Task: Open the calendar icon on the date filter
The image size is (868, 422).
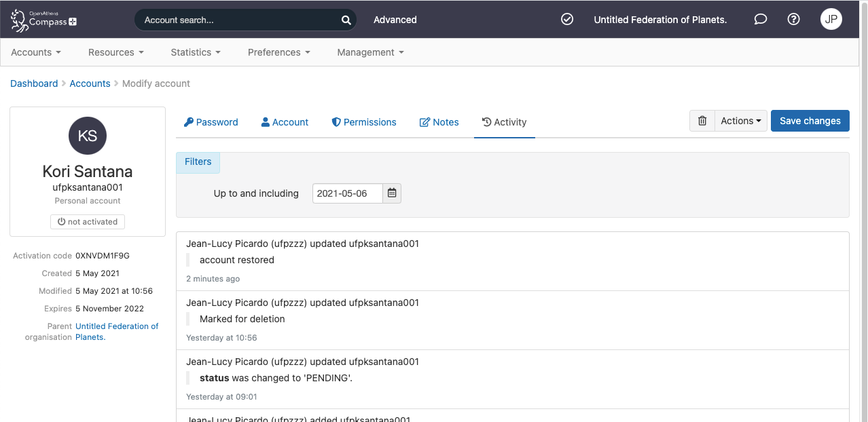Action: pyautogui.click(x=392, y=193)
